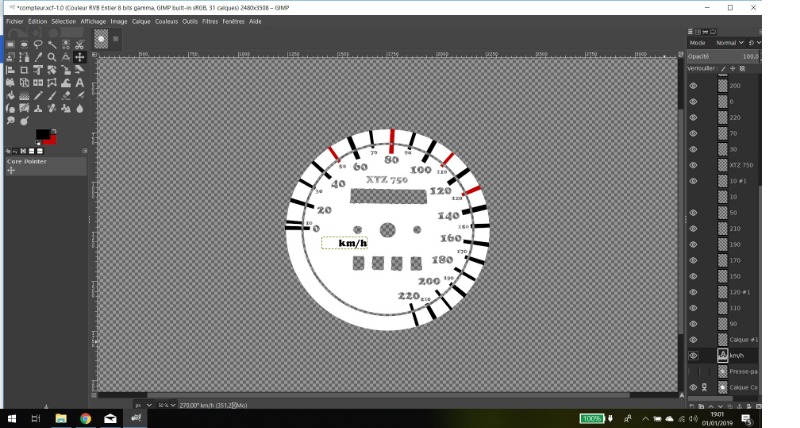Hide the layer named 200
The image size is (800, 428).
tap(693, 86)
